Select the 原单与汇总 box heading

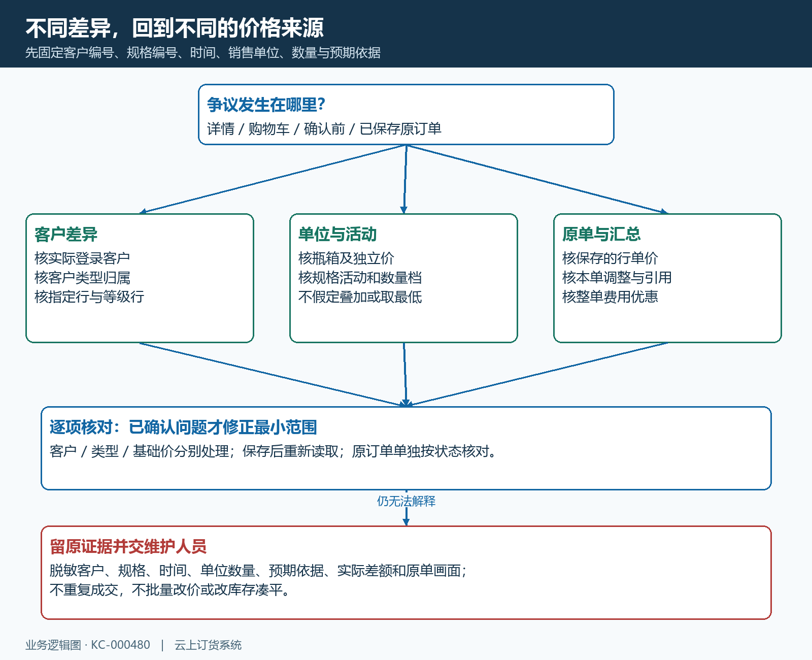click(x=601, y=234)
